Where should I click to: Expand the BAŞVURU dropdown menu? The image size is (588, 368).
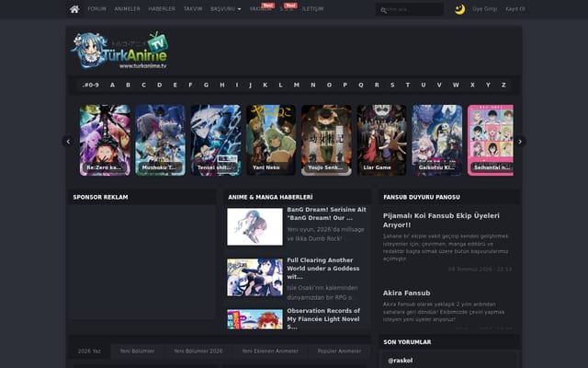point(225,9)
